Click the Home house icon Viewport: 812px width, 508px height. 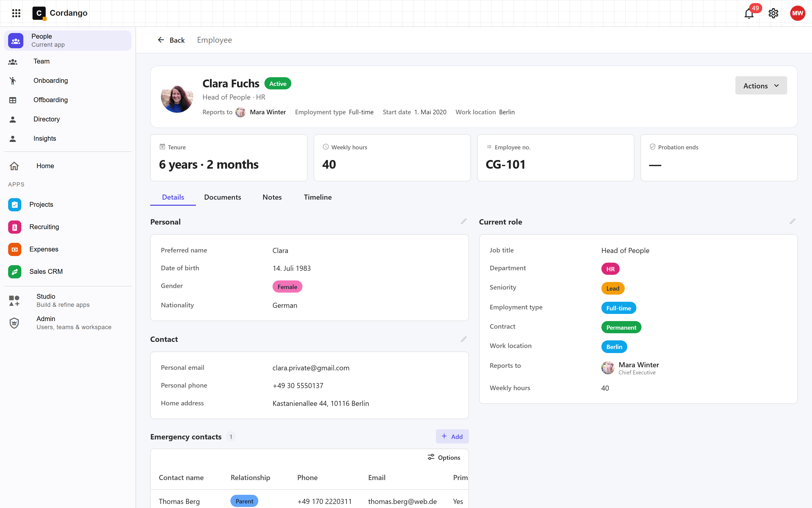tap(14, 166)
